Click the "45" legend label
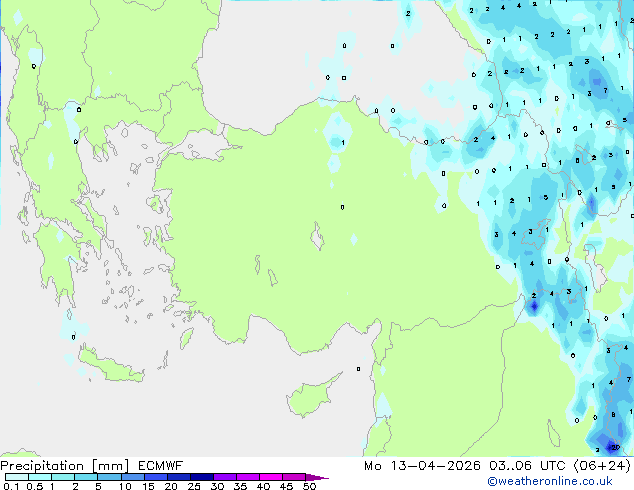Viewport: 634px width, 490px height. tap(286, 486)
